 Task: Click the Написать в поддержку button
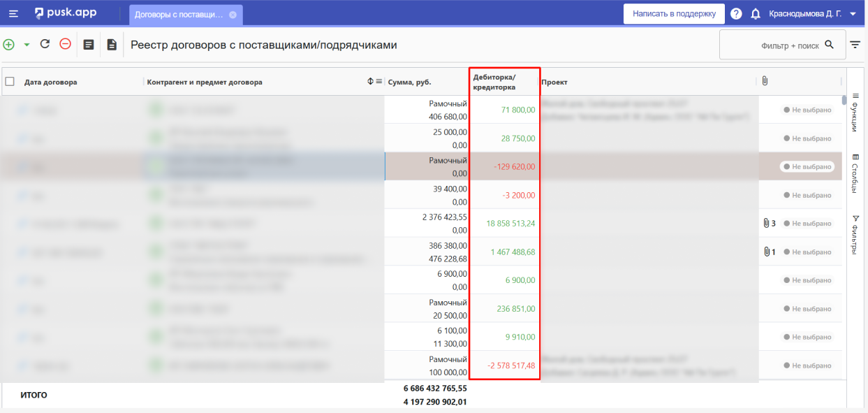(x=673, y=13)
